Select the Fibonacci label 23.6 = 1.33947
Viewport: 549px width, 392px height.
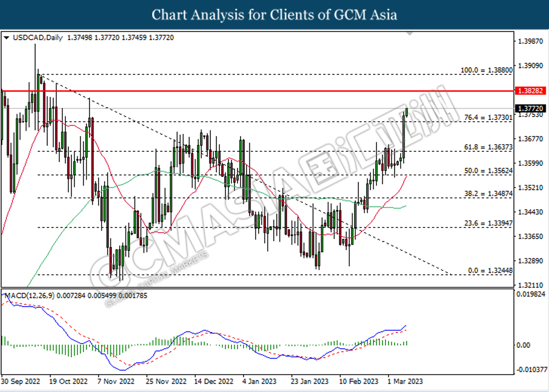tap(488, 223)
